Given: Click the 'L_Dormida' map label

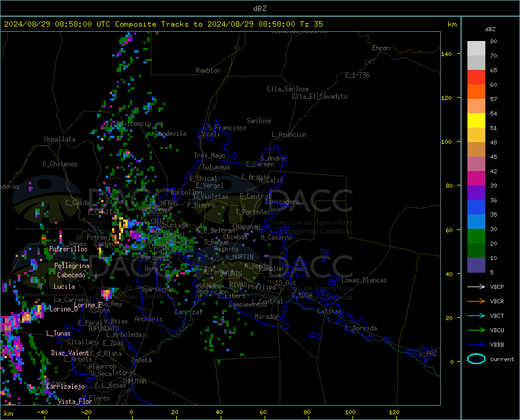Looking at the screenshot, I should pyautogui.click(x=361, y=328).
